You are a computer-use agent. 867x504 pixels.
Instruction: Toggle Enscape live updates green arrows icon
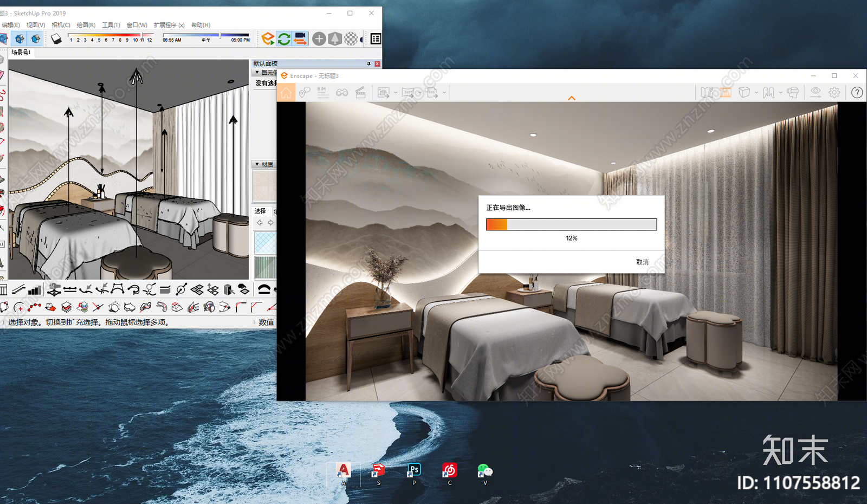click(284, 38)
